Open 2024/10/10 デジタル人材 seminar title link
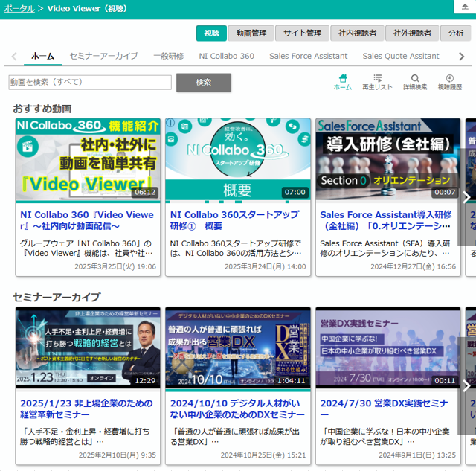 [x=237, y=408]
